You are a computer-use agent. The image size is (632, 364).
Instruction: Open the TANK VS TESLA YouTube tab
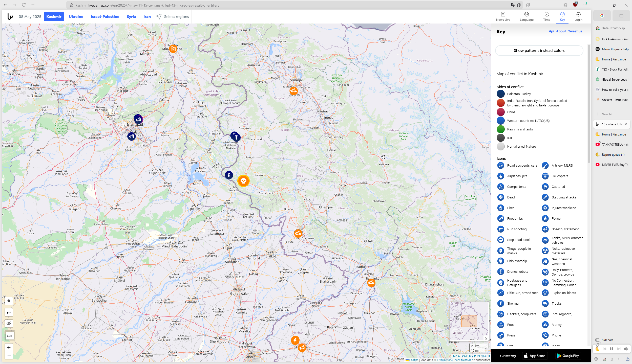click(x=612, y=145)
